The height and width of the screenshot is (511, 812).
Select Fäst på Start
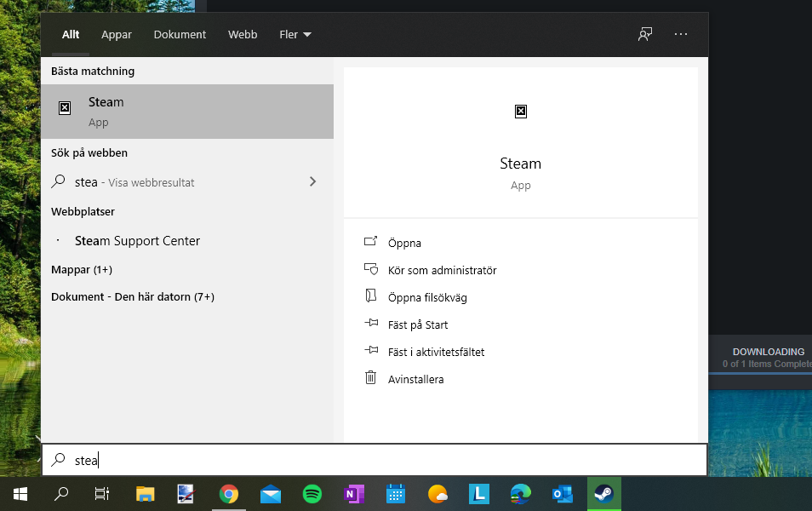point(418,325)
